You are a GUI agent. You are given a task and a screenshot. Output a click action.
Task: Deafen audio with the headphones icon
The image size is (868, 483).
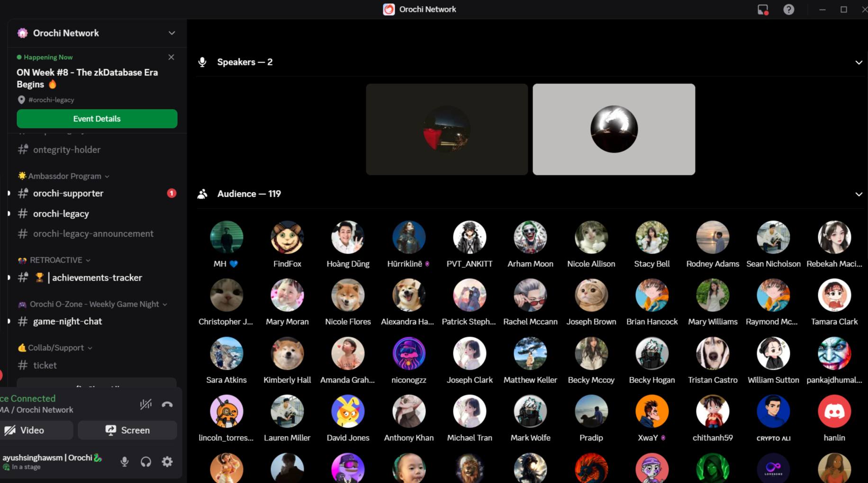145,462
